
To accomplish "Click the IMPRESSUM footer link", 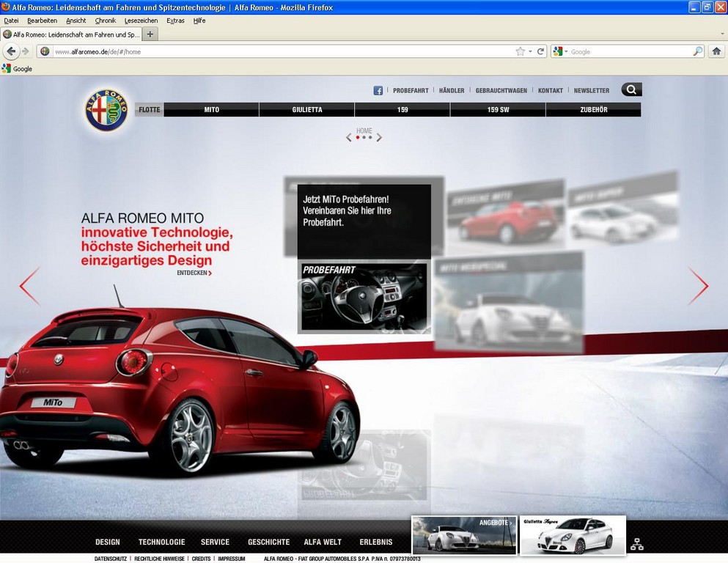I will [231, 559].
